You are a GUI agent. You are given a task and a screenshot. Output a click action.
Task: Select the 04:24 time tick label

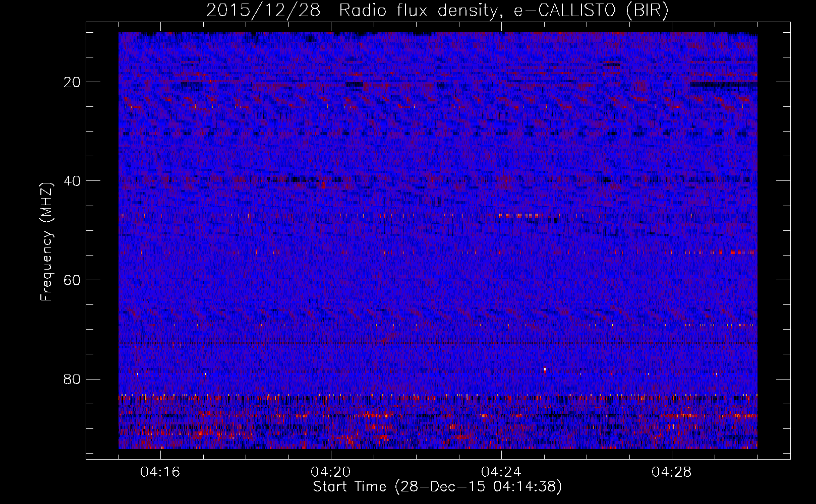pos(501,472)
